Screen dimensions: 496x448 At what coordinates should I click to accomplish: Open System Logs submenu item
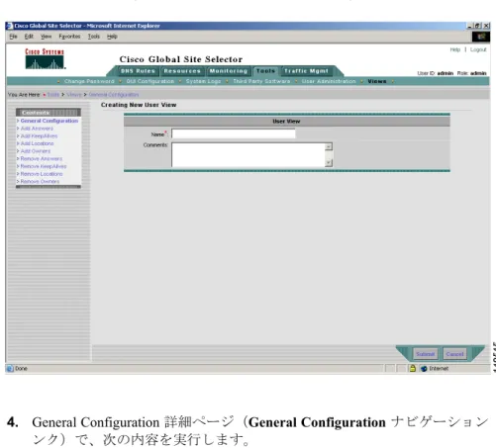(x=203, y=81)
